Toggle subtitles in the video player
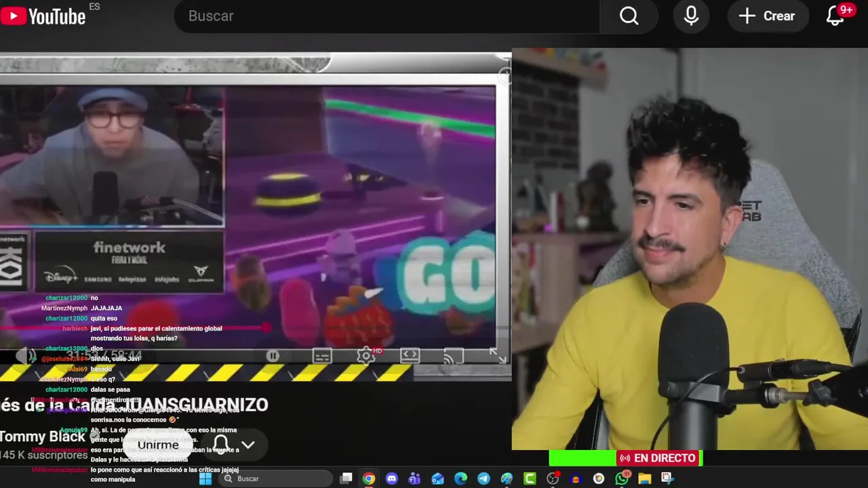This screenshot has width=868, height=488. (322, 356)
